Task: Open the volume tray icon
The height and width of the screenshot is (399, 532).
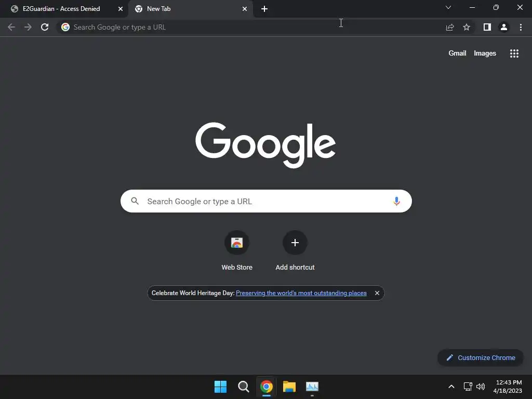Action: tap(481, 387)
